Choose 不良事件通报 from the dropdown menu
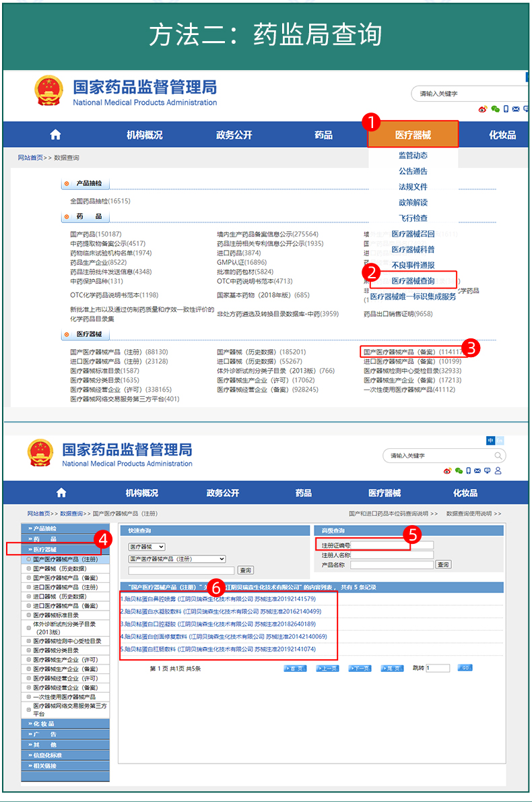Viewport: 532px width, 802px height. [x=413, y=265]
